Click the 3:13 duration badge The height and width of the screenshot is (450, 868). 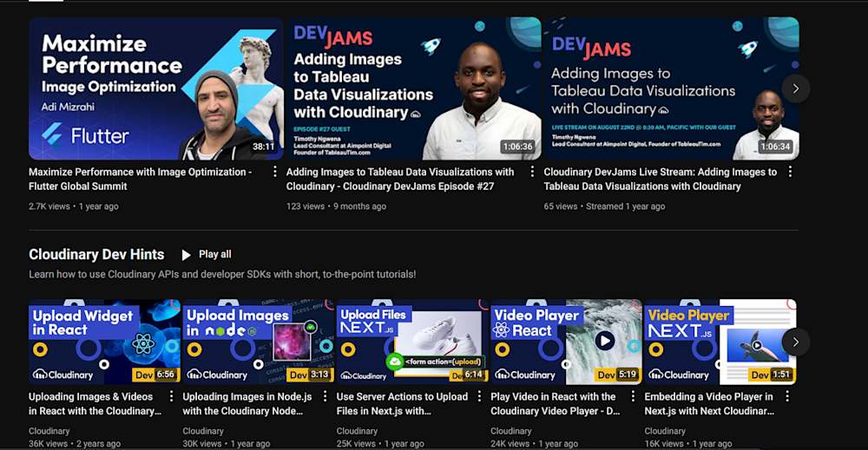319,375
